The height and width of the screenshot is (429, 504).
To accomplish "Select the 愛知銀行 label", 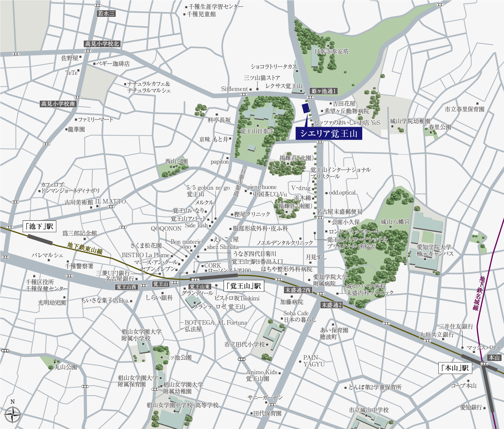I will tap(471, 408).
